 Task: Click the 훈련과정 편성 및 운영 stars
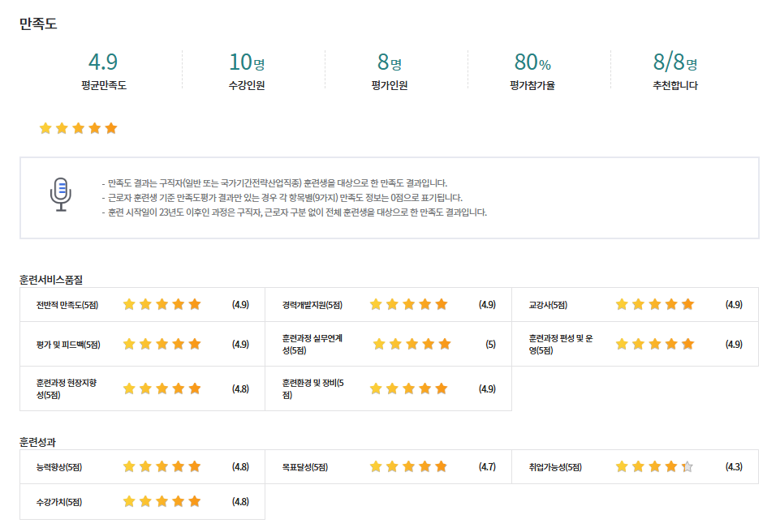pos(654,344)
